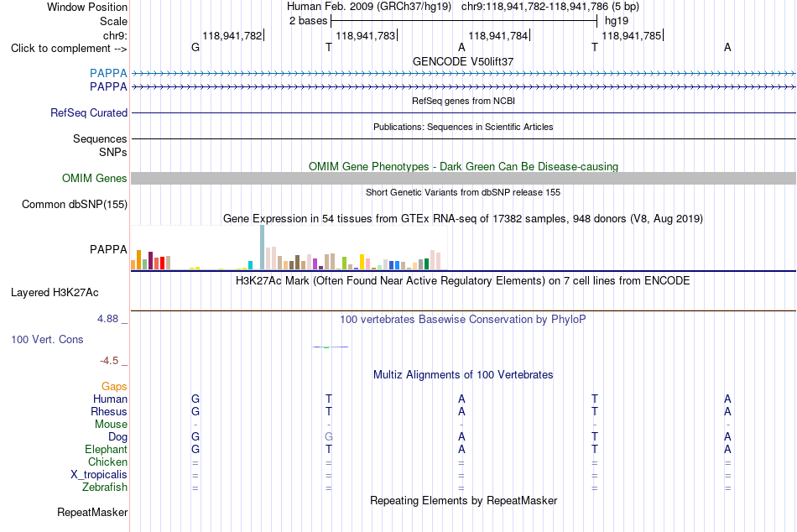The height and width of the screenshot is (532, 797).
Task: Open the GTEx Gene Expression track title
Action: click(463, 219)
